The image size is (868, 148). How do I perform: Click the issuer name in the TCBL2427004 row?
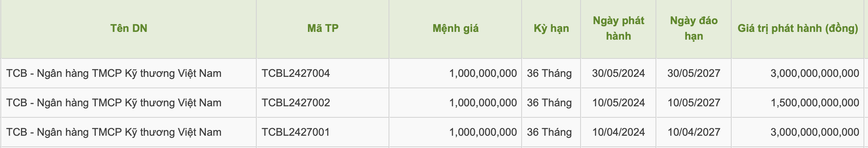click(x=114, y=74)
